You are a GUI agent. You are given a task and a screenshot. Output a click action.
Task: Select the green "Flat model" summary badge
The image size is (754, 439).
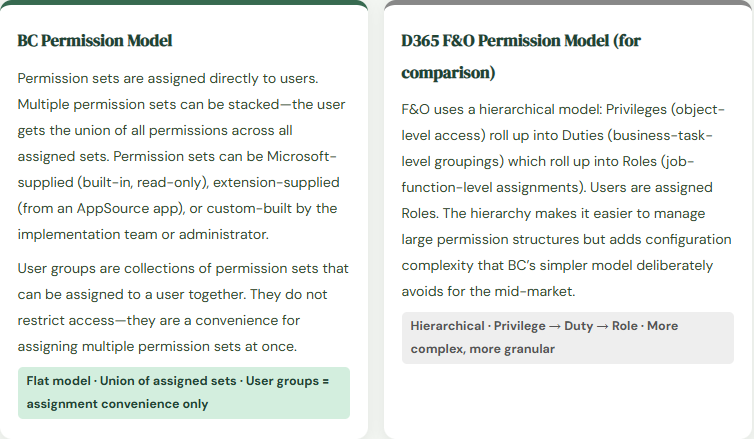[184, 392]
